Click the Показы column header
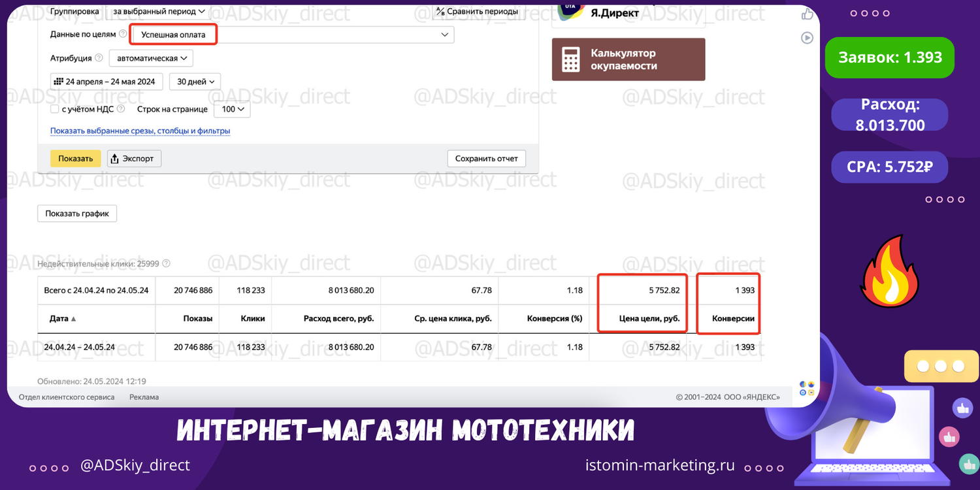Image resolution: width=980 pixels, height=490 pixels. 197,319
